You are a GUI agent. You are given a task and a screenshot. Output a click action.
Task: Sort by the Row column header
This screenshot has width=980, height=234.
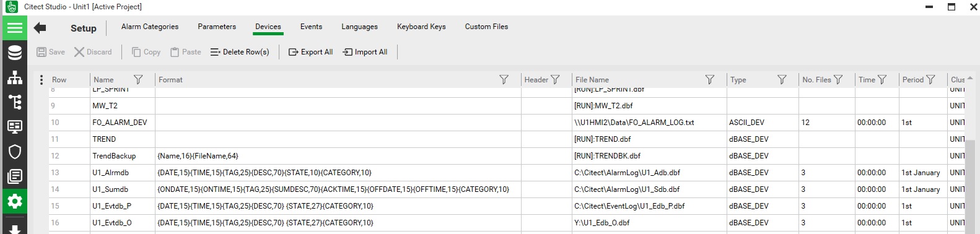59,80
